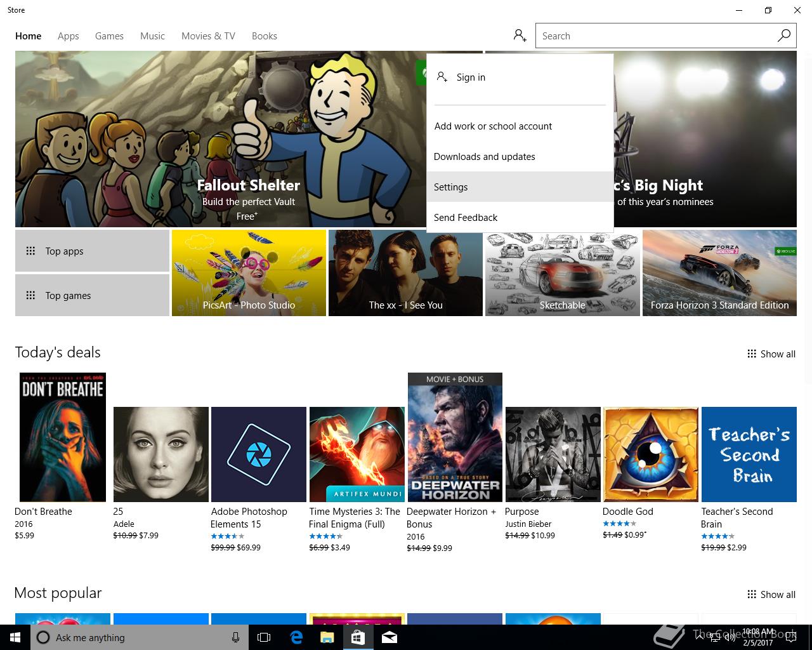Viewport: 812px width, 650px height.
Task: Click the grid icon beside Most popular Show all
Action: (752, 594)
